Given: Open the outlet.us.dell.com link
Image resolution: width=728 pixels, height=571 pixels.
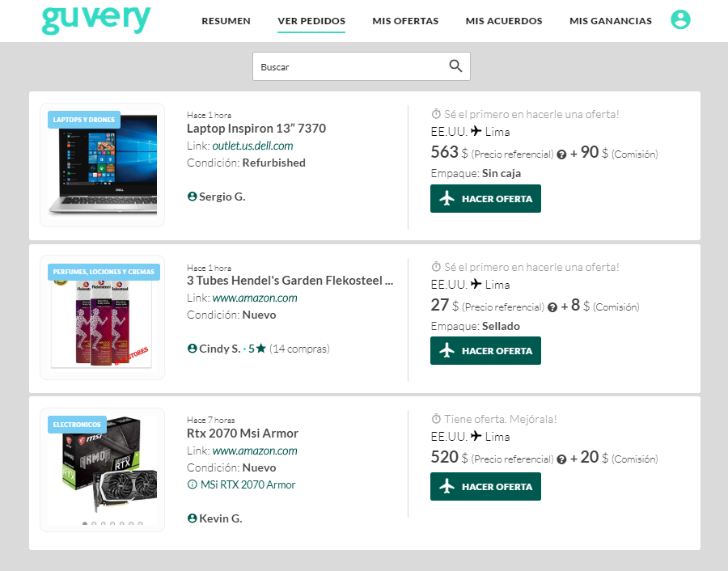Looking at the screenshot, I should click(252, 146).
